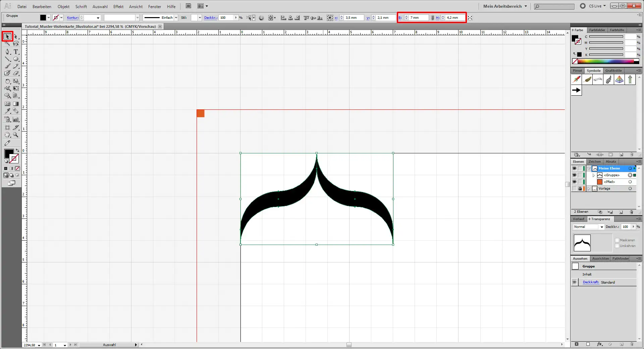Unlock the Vorlage layer
The image size is (644, 349).
tap(580, 189)
